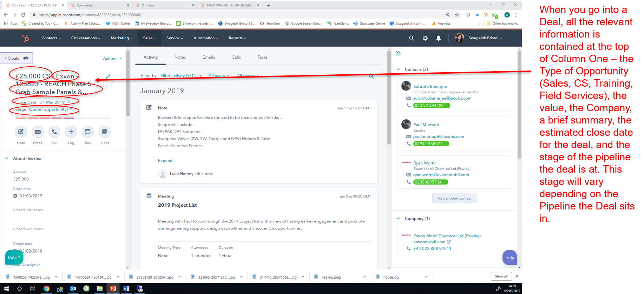Open the Conversations navigation menu
Image resolution: width=644 pixels, height=294 pixels.
(x=86, y=38)
